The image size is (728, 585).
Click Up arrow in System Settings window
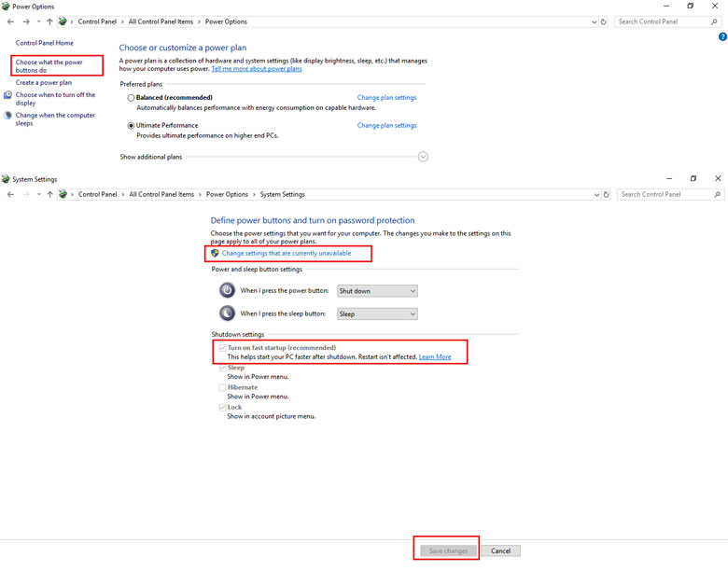[49, 194]
